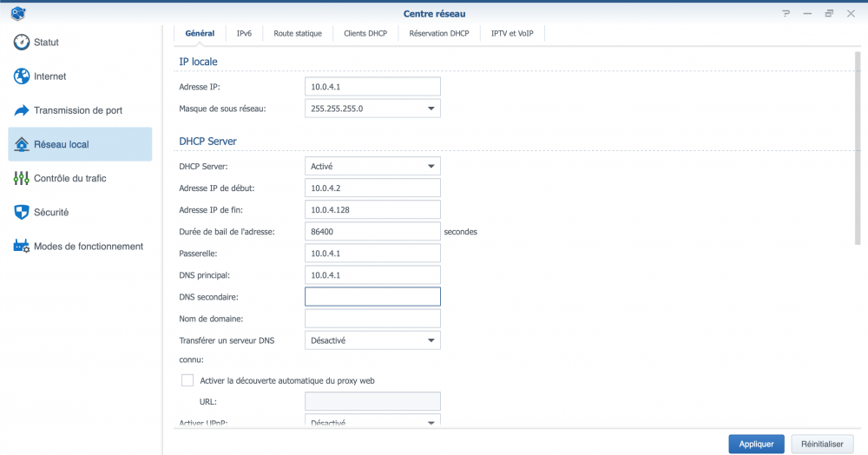Click the Internet globe icon
Image resolution: width=868 pixels, height=455 pixels.
tap(22, 76)
